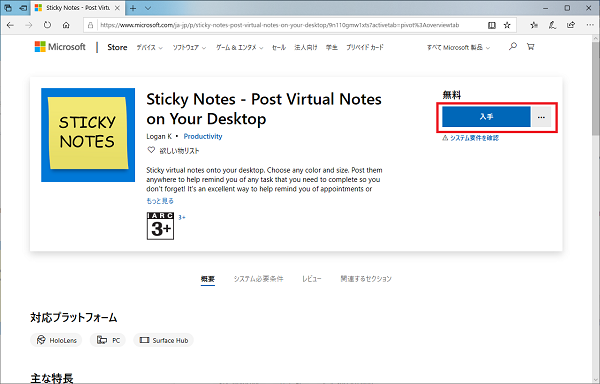The width and height of the screenshot is (600, 384).
Task: Select the 概要 tab
Action: click(208, 279)
